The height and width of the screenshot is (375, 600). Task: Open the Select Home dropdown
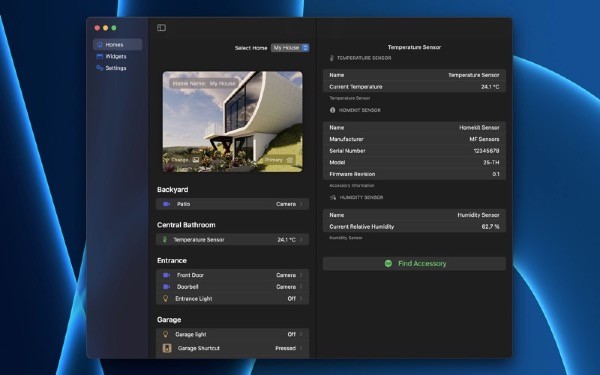point(290,48)
